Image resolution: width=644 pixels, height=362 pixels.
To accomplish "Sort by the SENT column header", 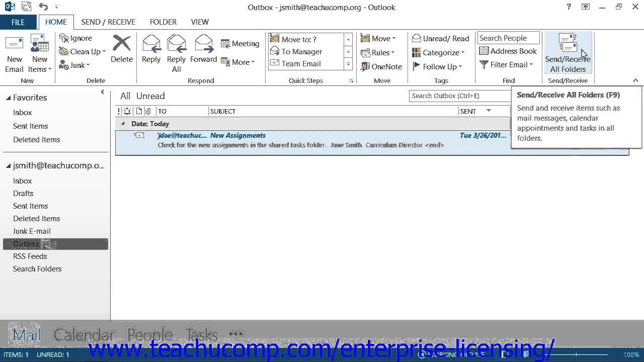I will click(x=484, y=111).
